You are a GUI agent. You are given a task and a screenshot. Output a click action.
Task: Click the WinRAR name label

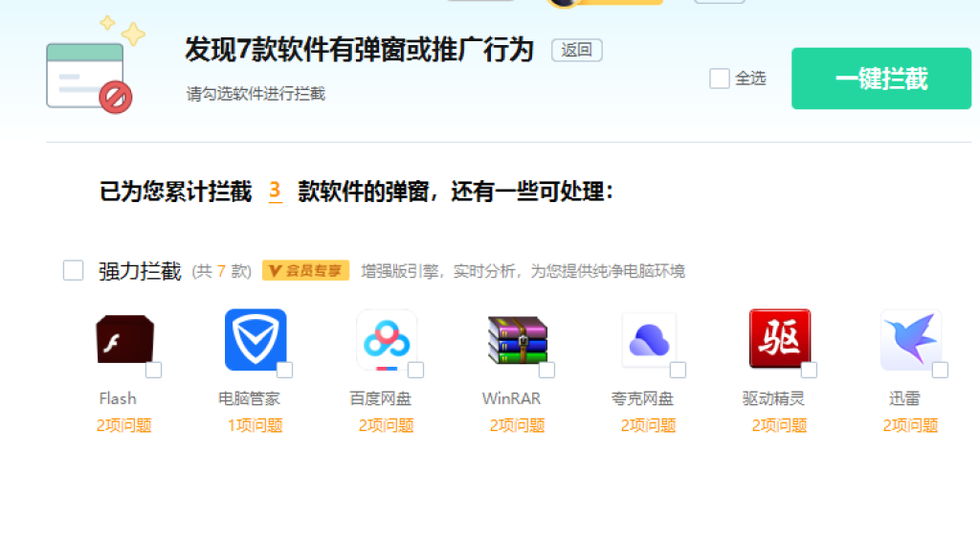pos(511,398)
